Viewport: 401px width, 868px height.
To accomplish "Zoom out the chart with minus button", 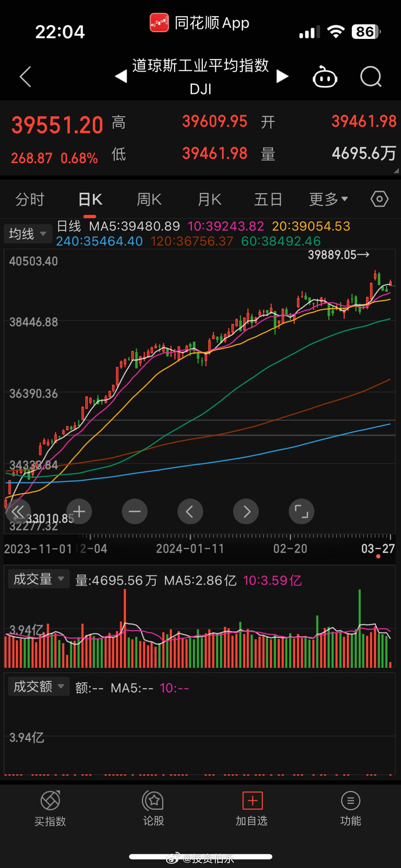I will [135, 511].
